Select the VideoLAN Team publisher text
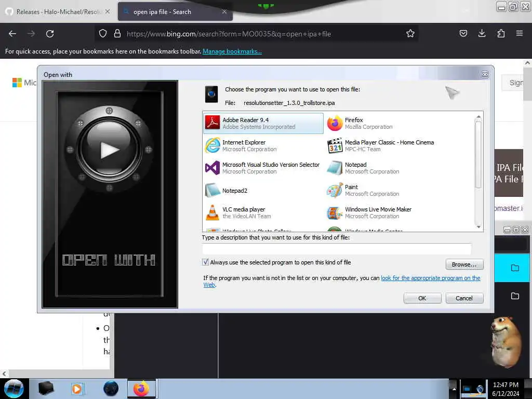This screenshot has width=532, height=399. click(247, 217)
